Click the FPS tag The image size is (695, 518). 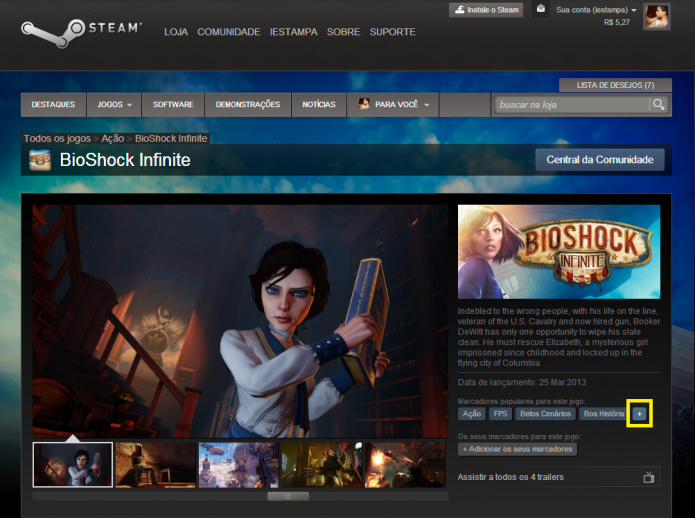pos(500,414)
